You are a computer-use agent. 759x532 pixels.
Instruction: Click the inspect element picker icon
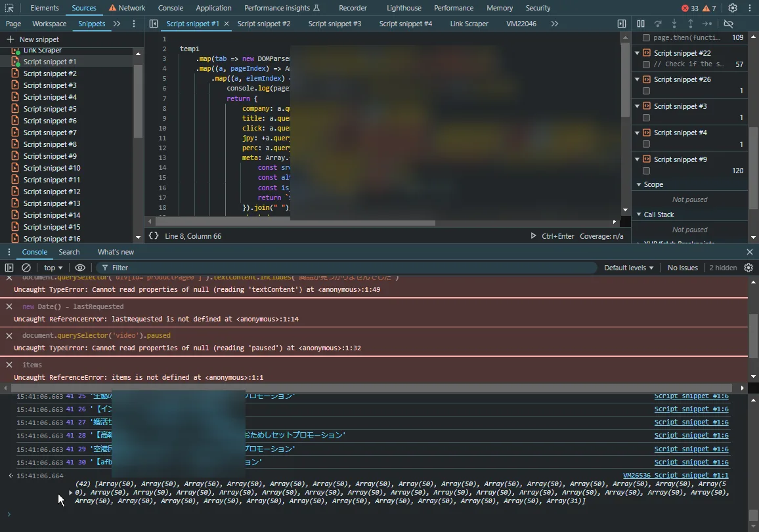tap(10, 8)
